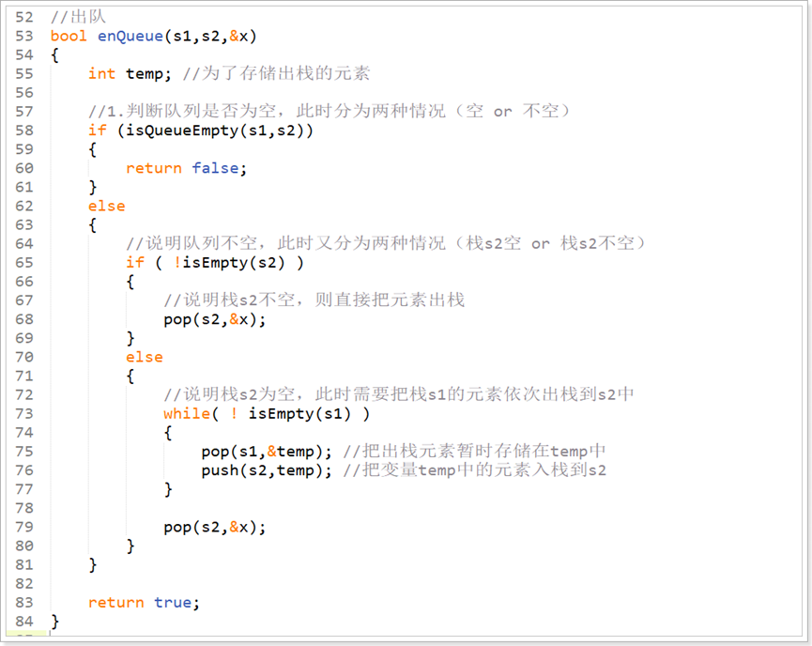Image resolution: width=812 pixels, height=646 pixels.
Task: Click the enQueue function name
Action: (x=129, y=36)
